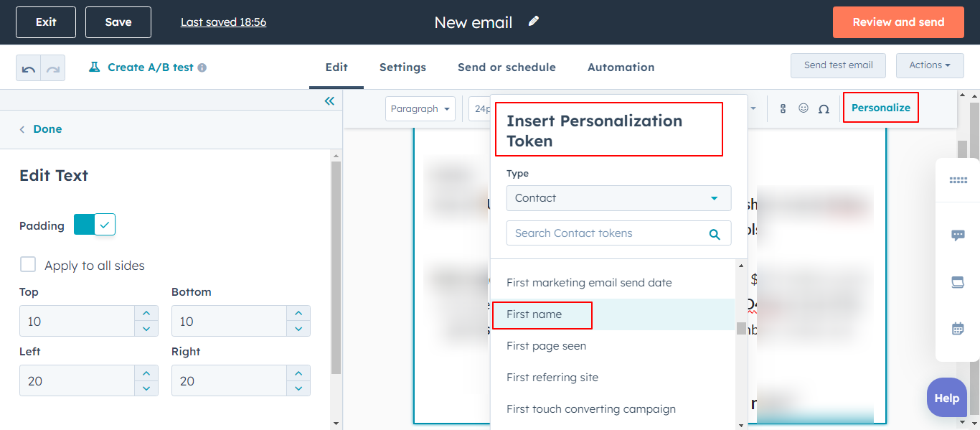The width and height of the screenshot is (980, 430).
Task: Click the undo arrow icon
Action: pos(29,68)
